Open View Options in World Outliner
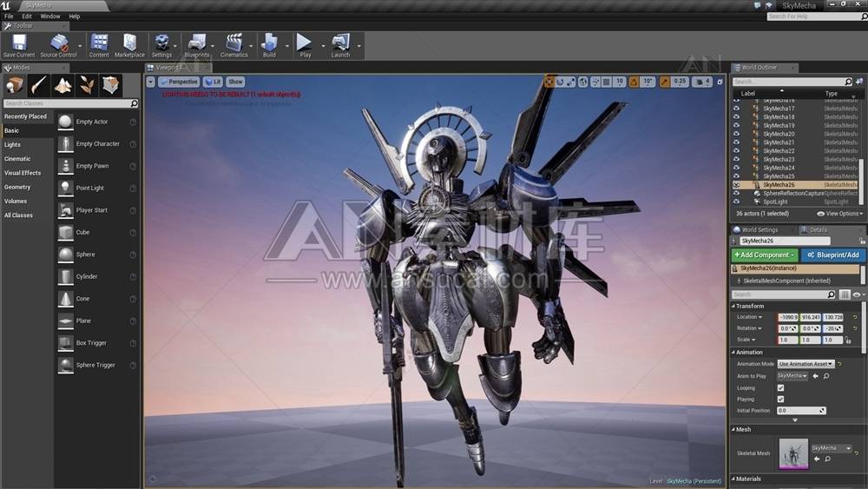 tap(839, 214)
